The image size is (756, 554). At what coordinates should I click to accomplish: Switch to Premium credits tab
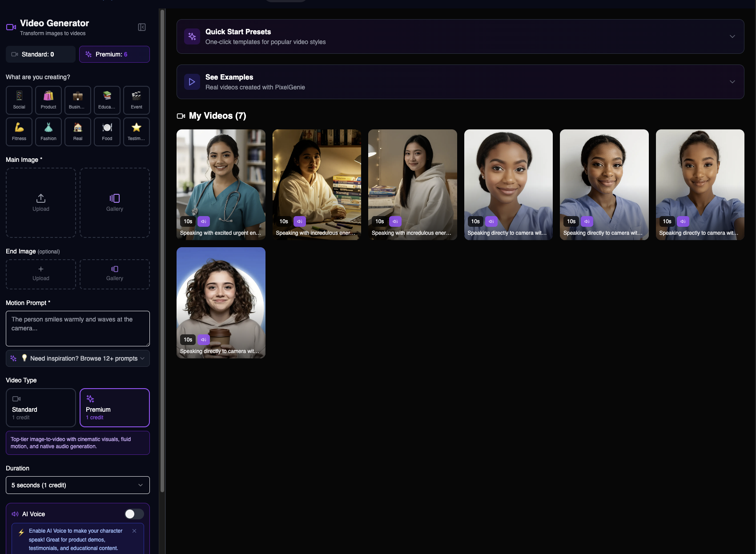click(x=114, y=54)
